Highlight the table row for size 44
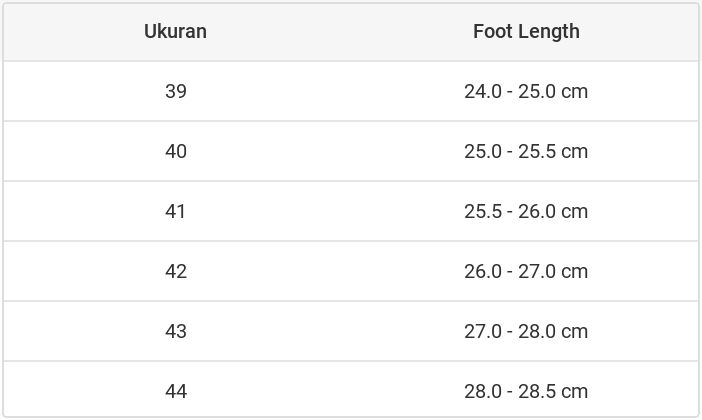The width and height of the screenshot is (702, 420). [x=350, y=391]
